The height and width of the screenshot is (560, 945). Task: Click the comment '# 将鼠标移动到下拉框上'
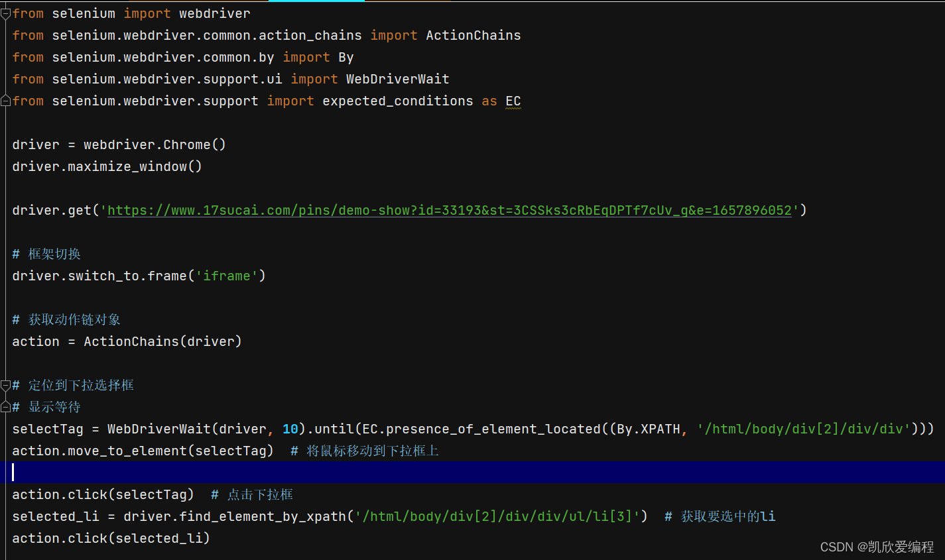coord(365,451)
